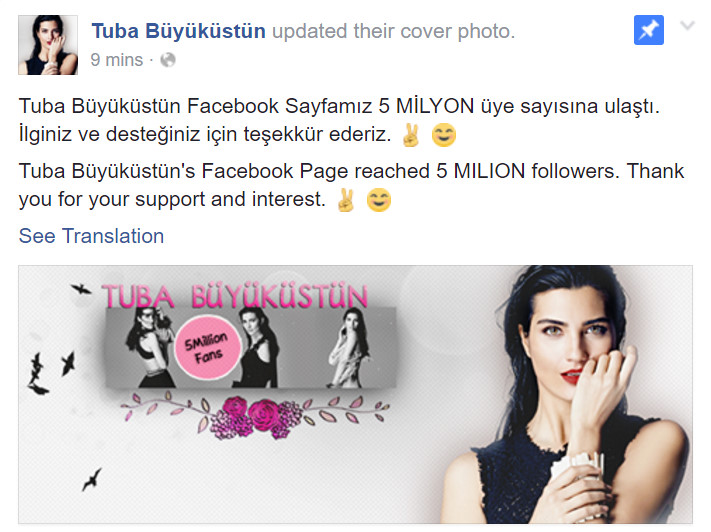Click the victory hand emoji after 'interest.'
Screen dimensions: 711x532
[x=346, y=200]
